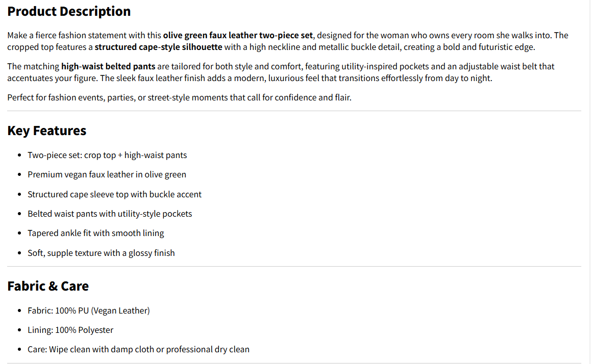This screenshot has width=592, height=364.
Task: Click the "Tapered ankle fit" bullet
Action: pyautogui.click(x=95, y=233)
